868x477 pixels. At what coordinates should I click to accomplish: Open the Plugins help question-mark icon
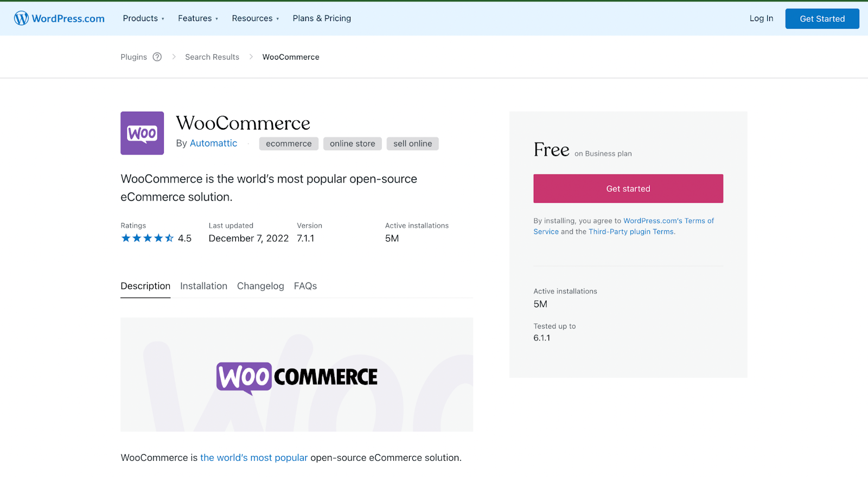point(157,57)
